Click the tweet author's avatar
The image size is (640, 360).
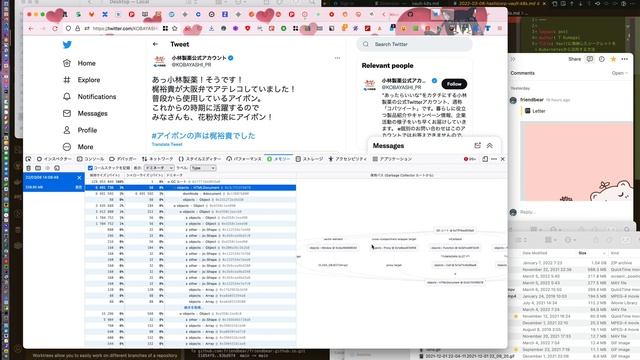[160, 61]
